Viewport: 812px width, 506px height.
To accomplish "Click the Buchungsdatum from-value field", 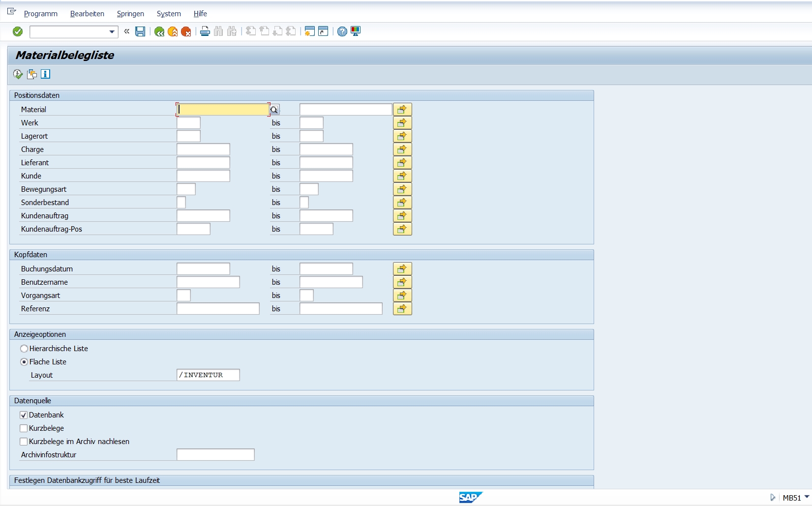I will (x=203, y=268).
